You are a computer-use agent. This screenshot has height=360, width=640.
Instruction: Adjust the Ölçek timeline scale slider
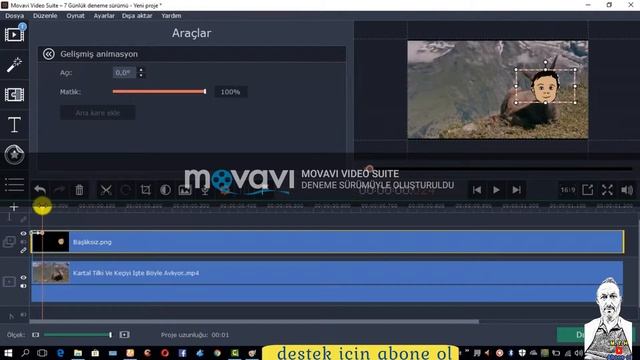pos(78,335)
